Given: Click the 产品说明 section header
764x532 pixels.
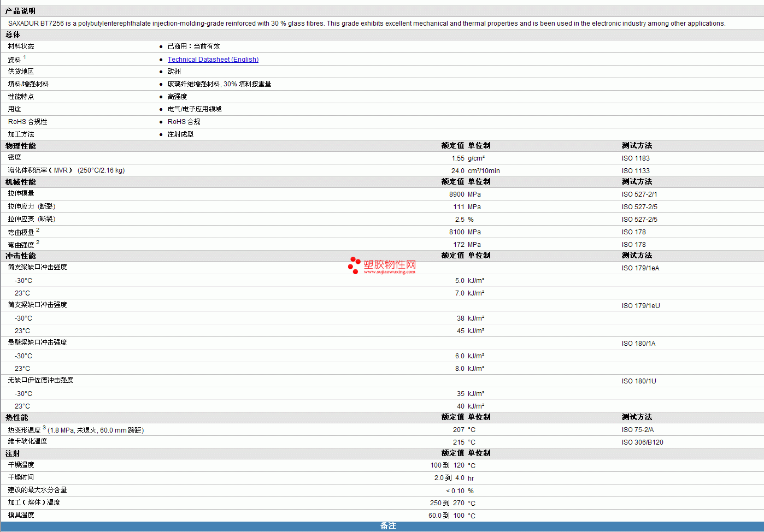Looking at the screenshot, I should pos(20,11).
